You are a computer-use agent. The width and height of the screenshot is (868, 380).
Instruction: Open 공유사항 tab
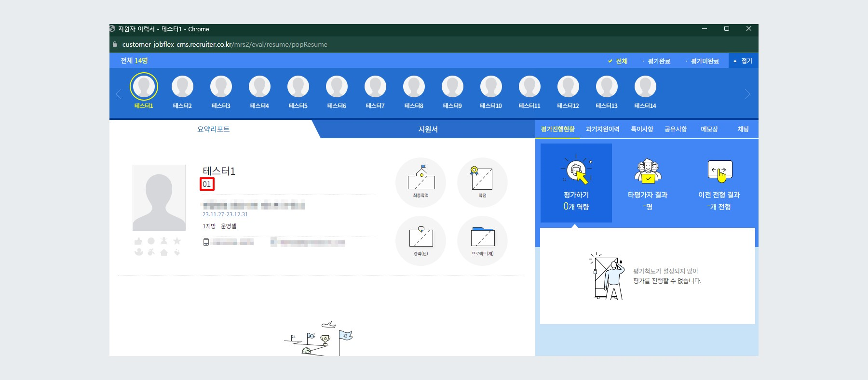point(676,129)
